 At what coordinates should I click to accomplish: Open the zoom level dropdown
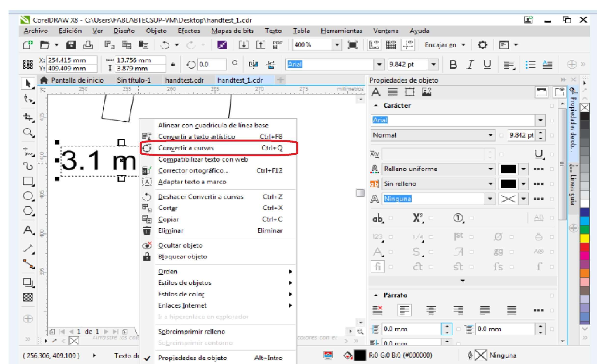click(x=337, y=45)
